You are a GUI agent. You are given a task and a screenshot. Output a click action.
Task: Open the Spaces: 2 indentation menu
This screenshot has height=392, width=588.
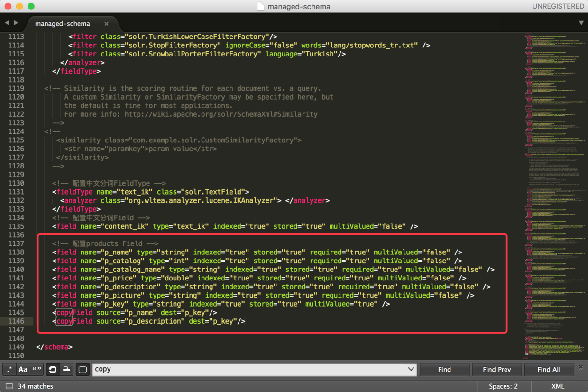pos(503,386)
